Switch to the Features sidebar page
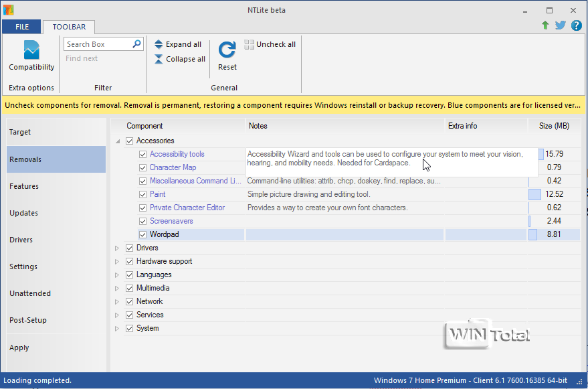 pyautogui.click(x=24, y=186)
